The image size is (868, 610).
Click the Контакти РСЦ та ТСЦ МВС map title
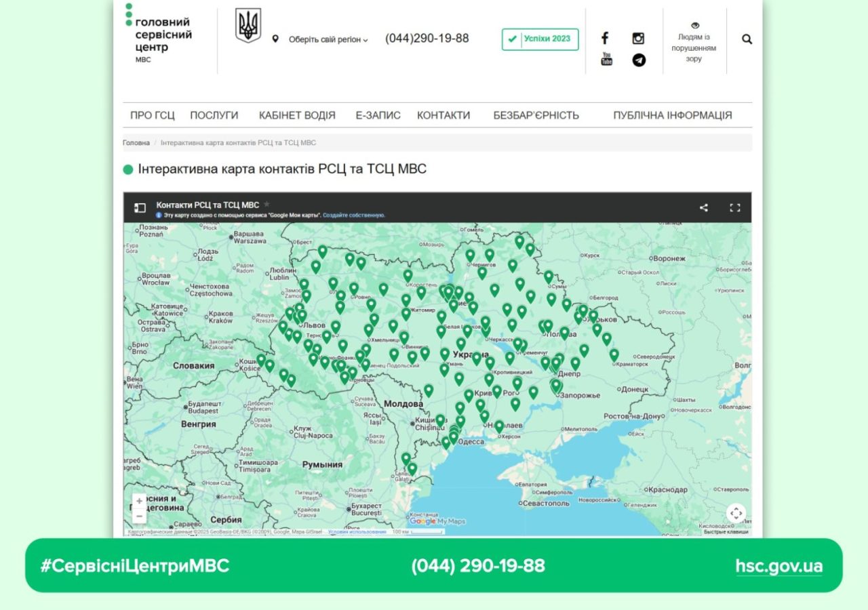[x=208, y=205]
